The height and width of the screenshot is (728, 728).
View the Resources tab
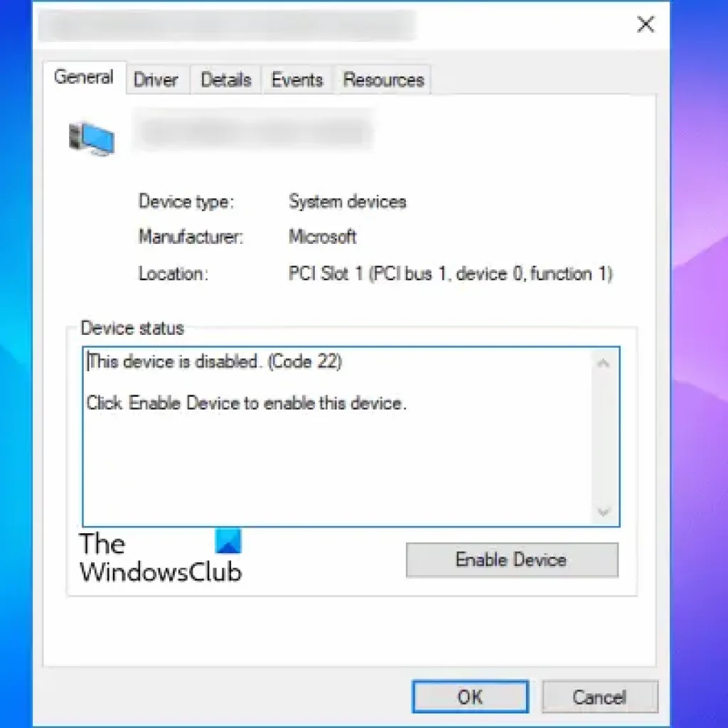coord(382,80)
